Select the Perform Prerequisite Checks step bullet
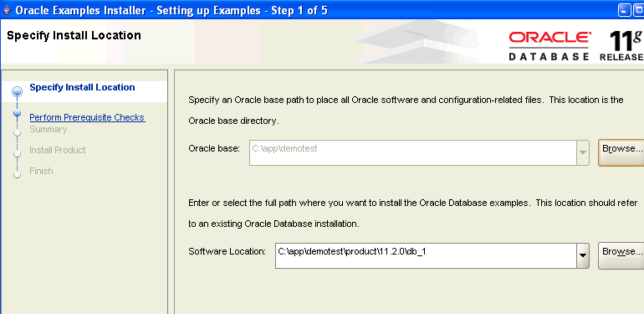 tap(17, 112)
